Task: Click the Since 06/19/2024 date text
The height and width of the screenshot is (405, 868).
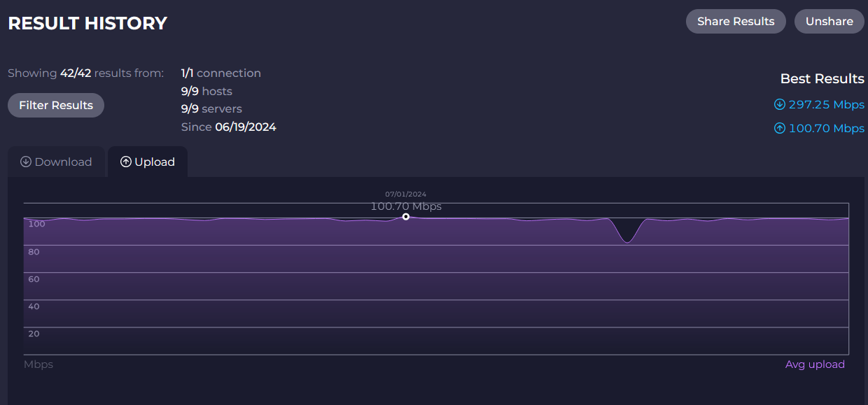Action: 229,127
